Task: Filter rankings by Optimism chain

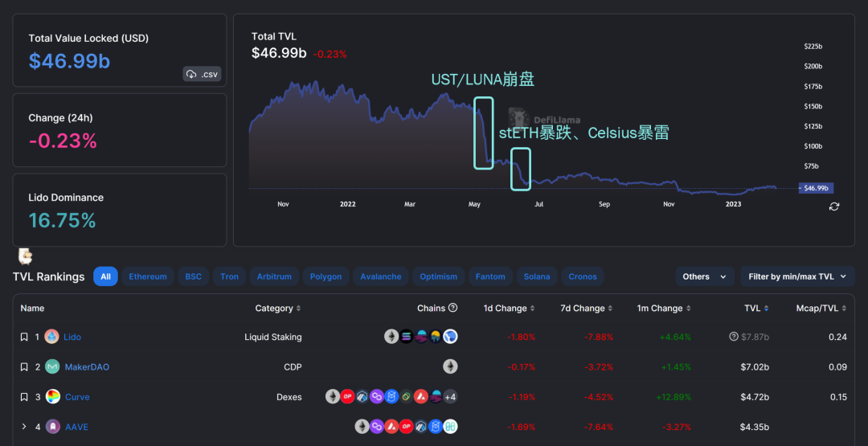Action: pyautogui.click(x=439, y=276)
